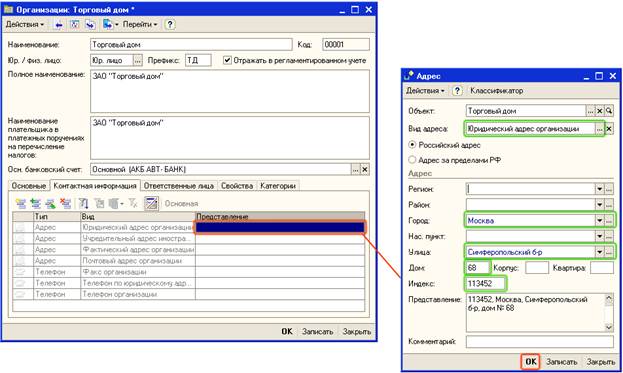The height and width of the screenshot is (373, 623).
Task: Select the Фактический адрес организации row
Action: (189, 250)
